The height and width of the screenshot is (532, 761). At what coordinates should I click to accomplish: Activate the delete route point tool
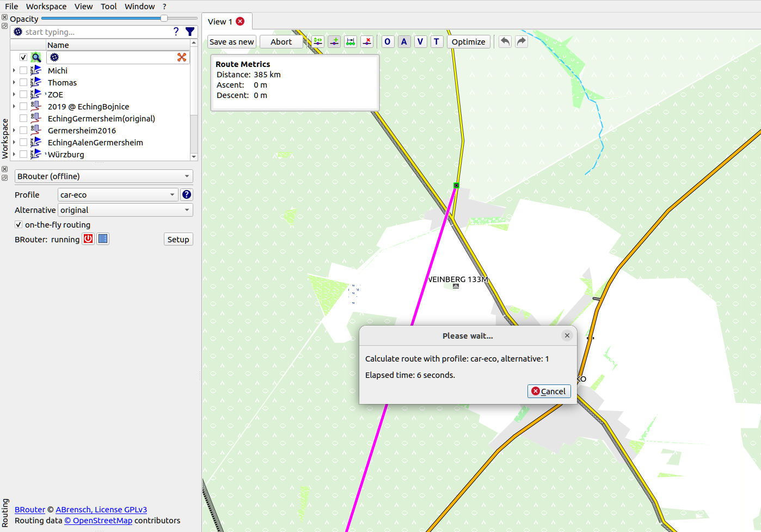click(366, 41)
